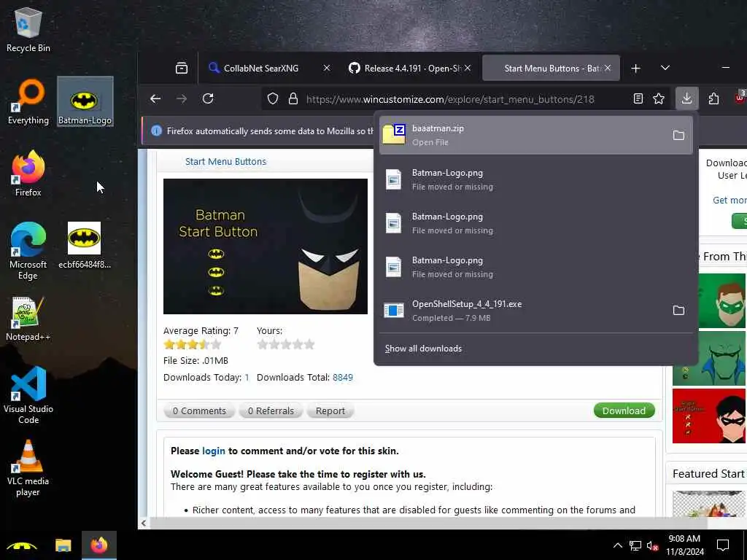Open Start Menu Buttons breadcrumb link
Viewport: 747px width, 560px height.
coord(225,161)
